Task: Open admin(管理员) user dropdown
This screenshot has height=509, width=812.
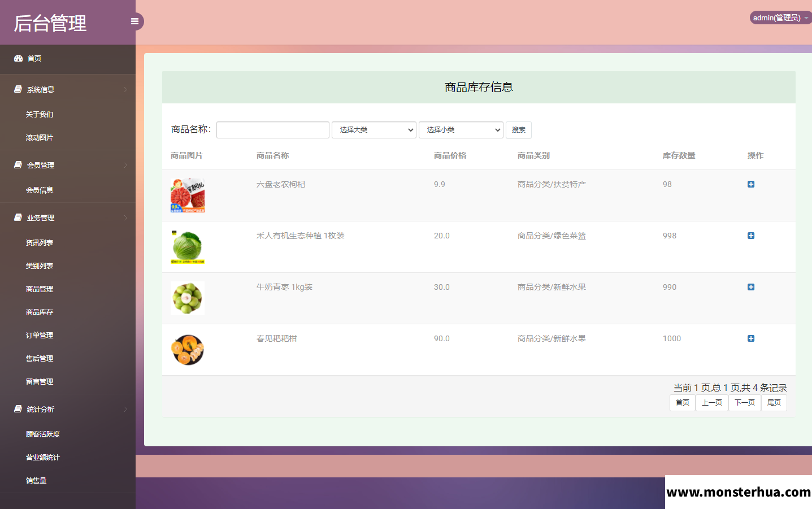Action: [x=781, y=18]
